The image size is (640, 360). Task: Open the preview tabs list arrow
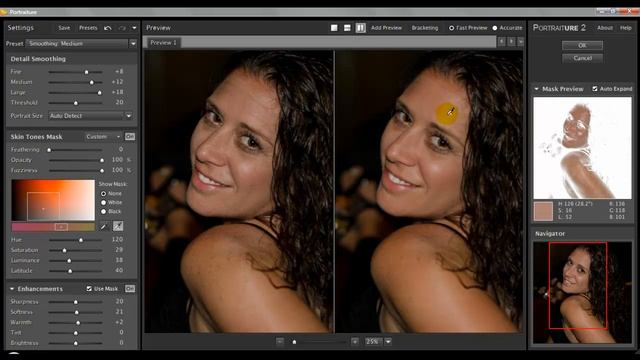coord(520,42)
